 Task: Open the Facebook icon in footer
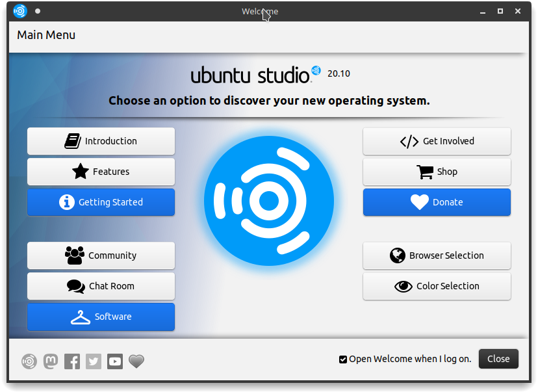(x=72, y=361)
